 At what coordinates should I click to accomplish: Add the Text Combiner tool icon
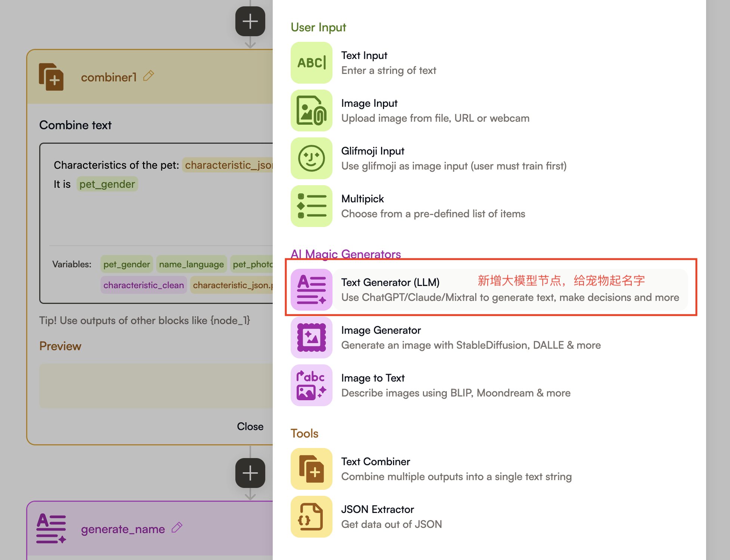click(x=311, y=469)
